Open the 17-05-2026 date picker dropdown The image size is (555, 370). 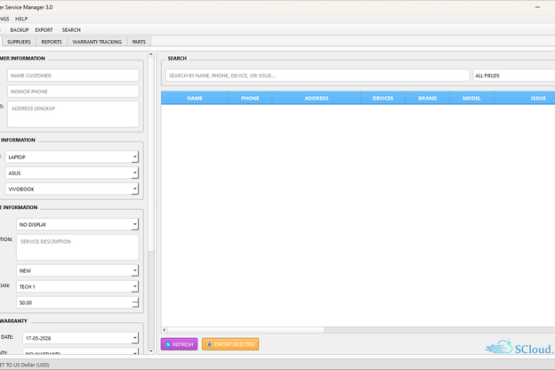tap(135, 338)
